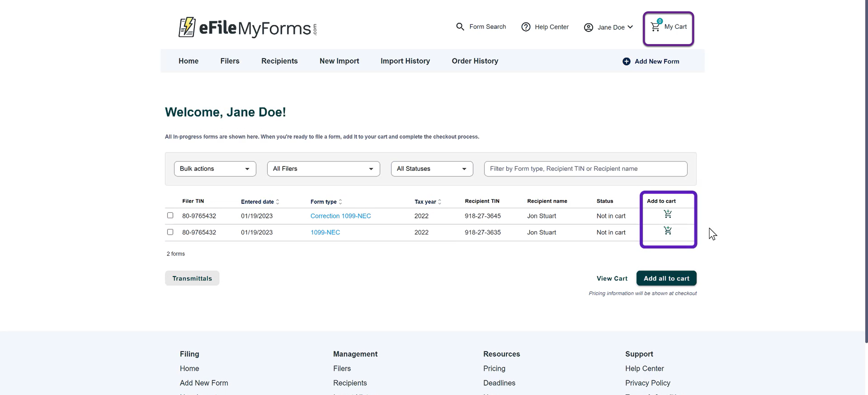The height and width of the screenshot is (395, 868).
Task: Add Correction 1099-NEC form to cart
Action: [668, 214]
